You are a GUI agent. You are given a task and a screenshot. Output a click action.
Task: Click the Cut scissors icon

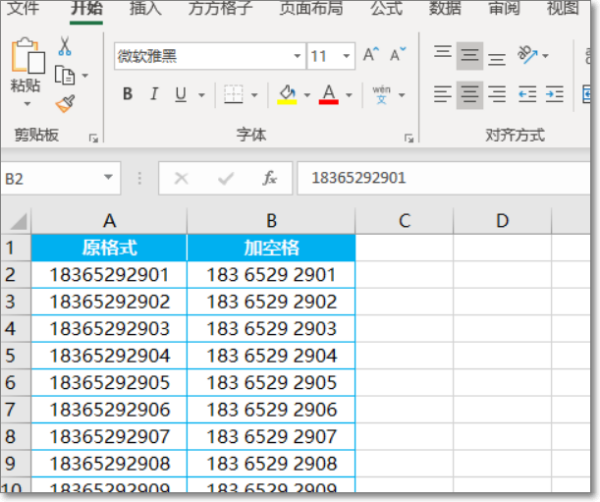pyautogui.click(x=65, y=46)
